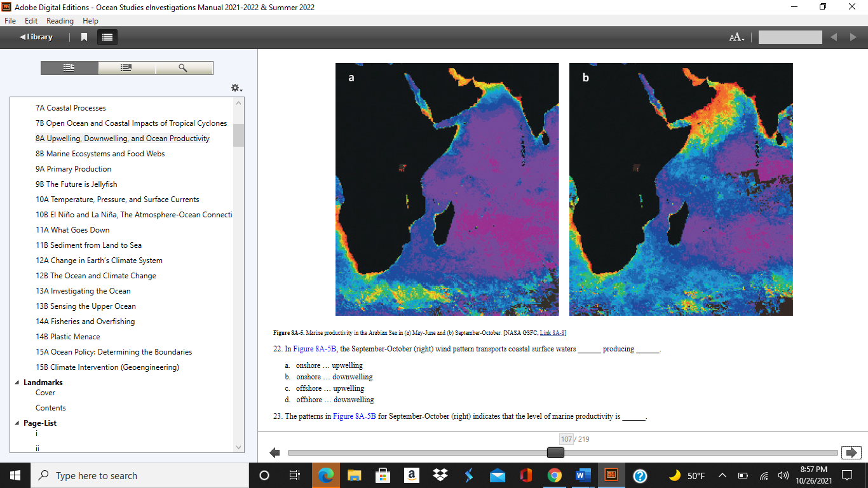Image resolution: width=868 pixels, height=488 pixels.
Task: Collapse the Page-List tree section
Action: click(x=17, y=423)
